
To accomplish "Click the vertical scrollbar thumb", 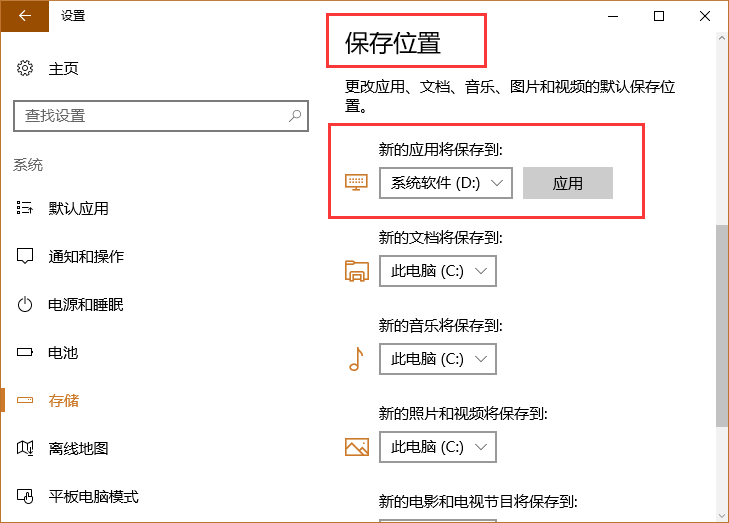I will (721, 325).
